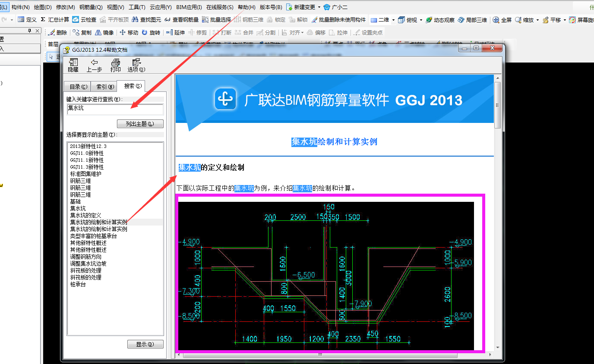This screenshot has width=594, height=364.
Task: Expand the 俯视 view direction dropdown
Action: click(421, 20)
